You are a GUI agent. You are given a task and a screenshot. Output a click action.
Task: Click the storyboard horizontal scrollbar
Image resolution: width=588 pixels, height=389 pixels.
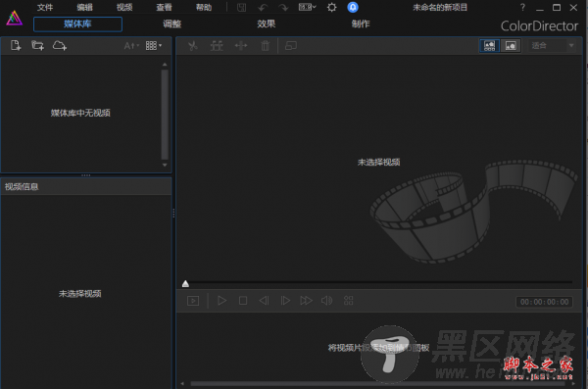[x=377, y=383]
